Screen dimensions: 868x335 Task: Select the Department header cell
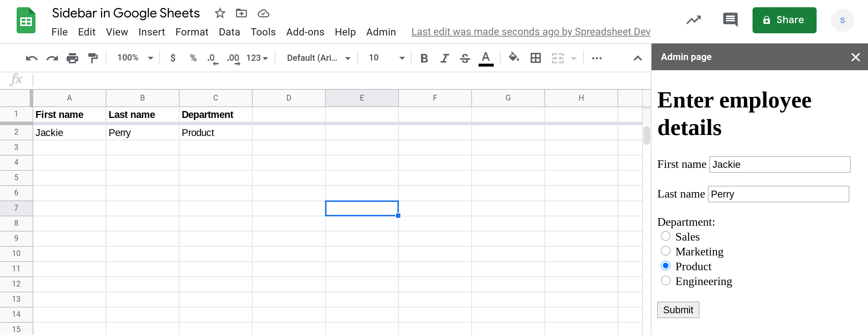coord(216,114)
